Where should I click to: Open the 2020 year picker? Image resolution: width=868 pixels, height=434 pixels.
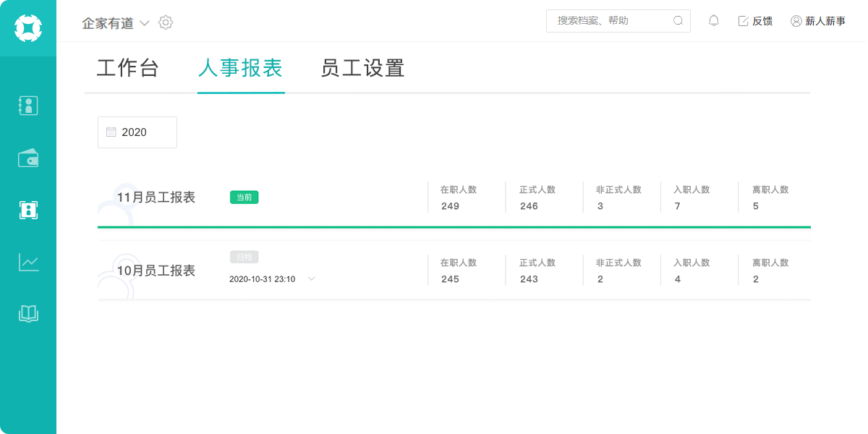point(137,132)
